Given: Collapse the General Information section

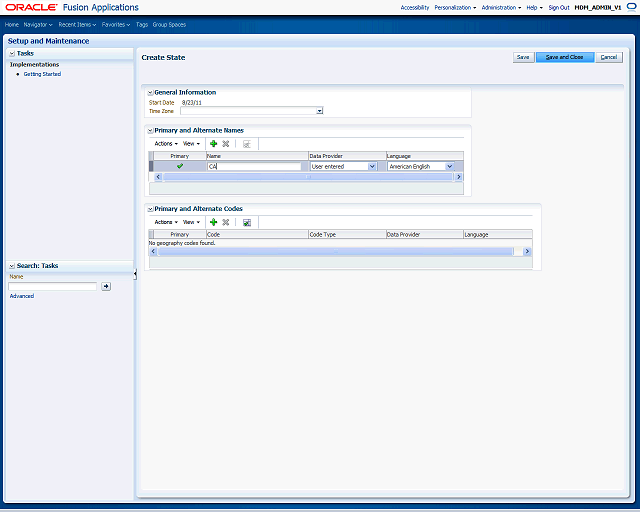Looking at the screenshot, I should click(150, 93).
